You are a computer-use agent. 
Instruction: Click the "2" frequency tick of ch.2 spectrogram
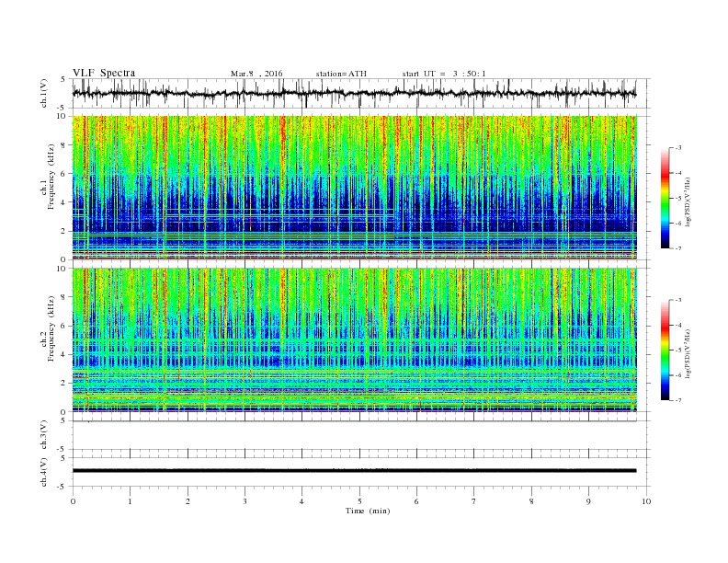coord(64,384)
